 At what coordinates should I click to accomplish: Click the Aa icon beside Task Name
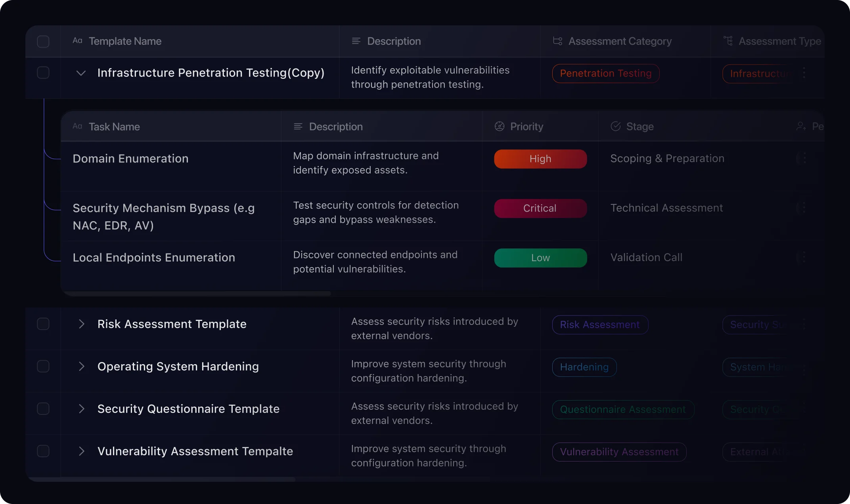(x=77, y=126)
